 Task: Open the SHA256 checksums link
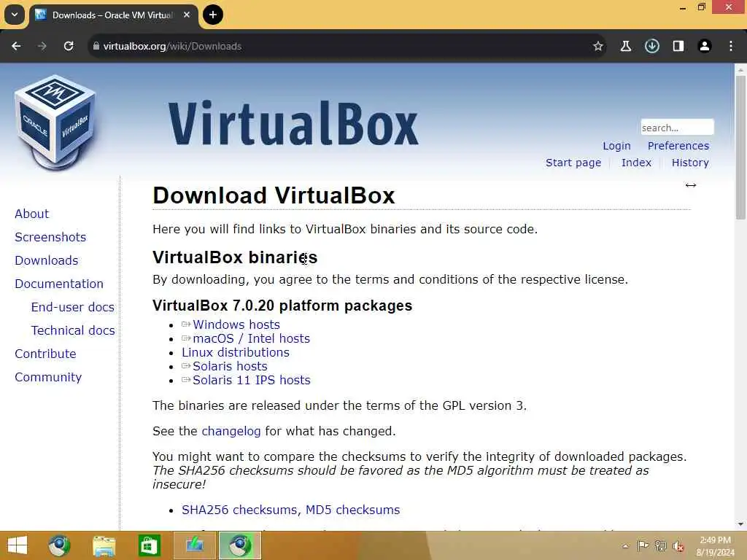(239, 510)
